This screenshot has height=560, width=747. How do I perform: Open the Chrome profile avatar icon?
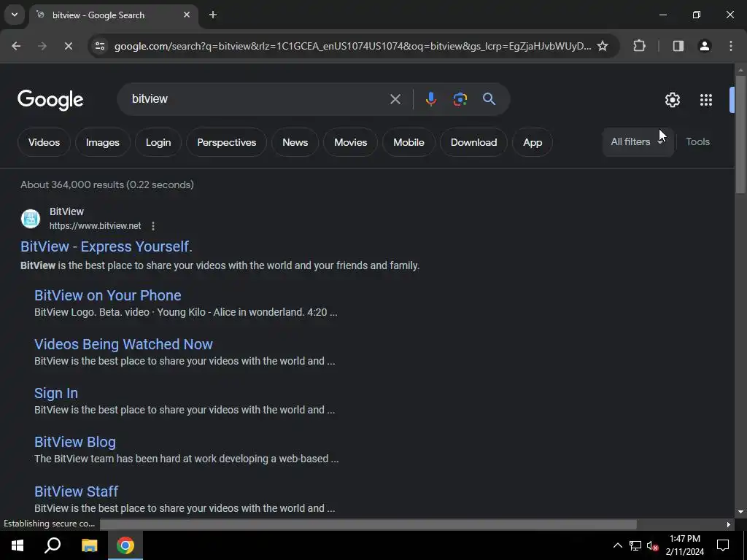[x=705, y=46]
